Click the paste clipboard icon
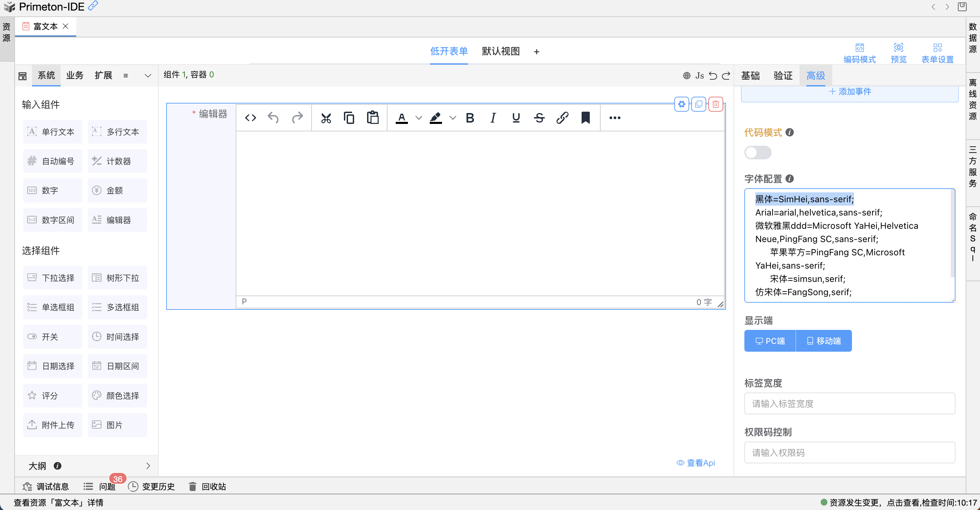This screenshot has width=980, height=510. click(373, 118)
